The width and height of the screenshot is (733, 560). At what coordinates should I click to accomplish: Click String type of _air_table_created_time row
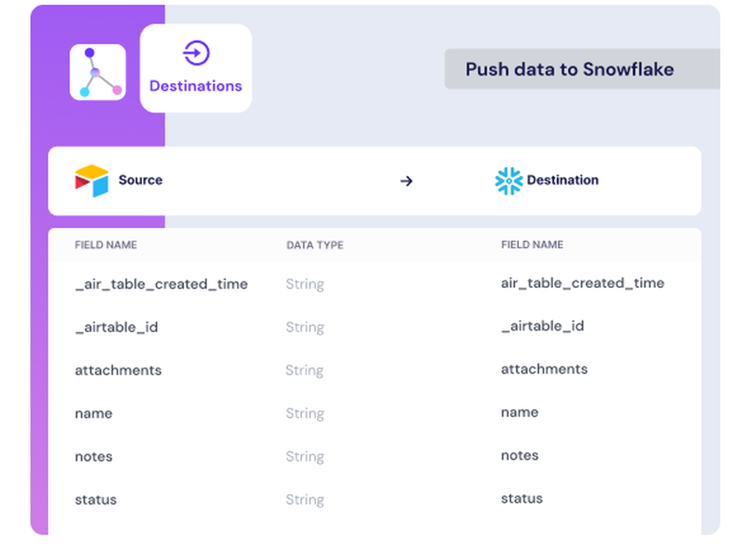click(x=305, y=284)
